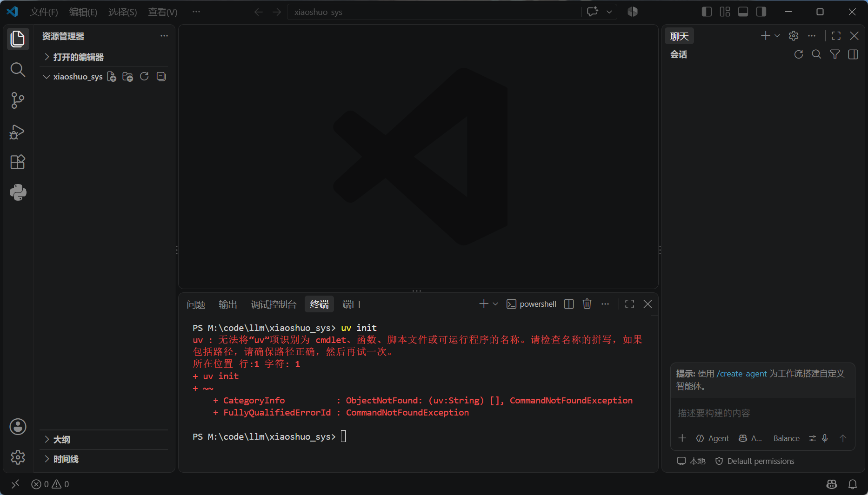Toggle the secondary side bar layout button
The height and width of the screenshot is (495, 868).
761,12
